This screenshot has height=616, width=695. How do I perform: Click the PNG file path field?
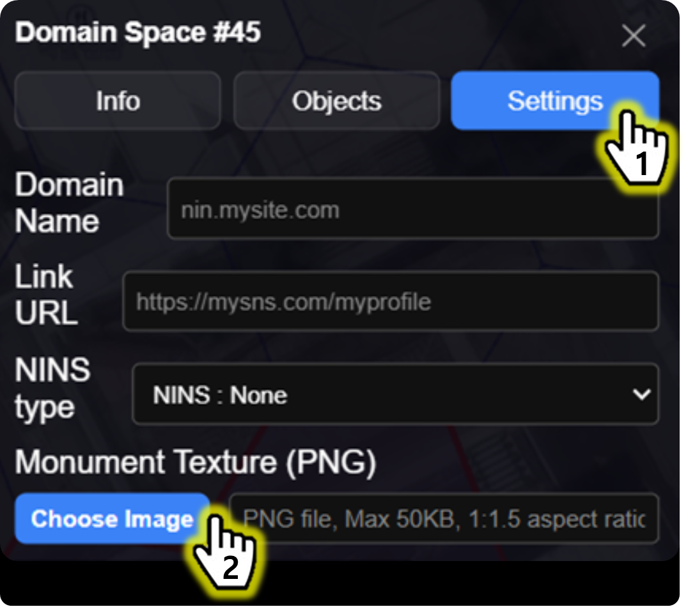pos(443,518)
